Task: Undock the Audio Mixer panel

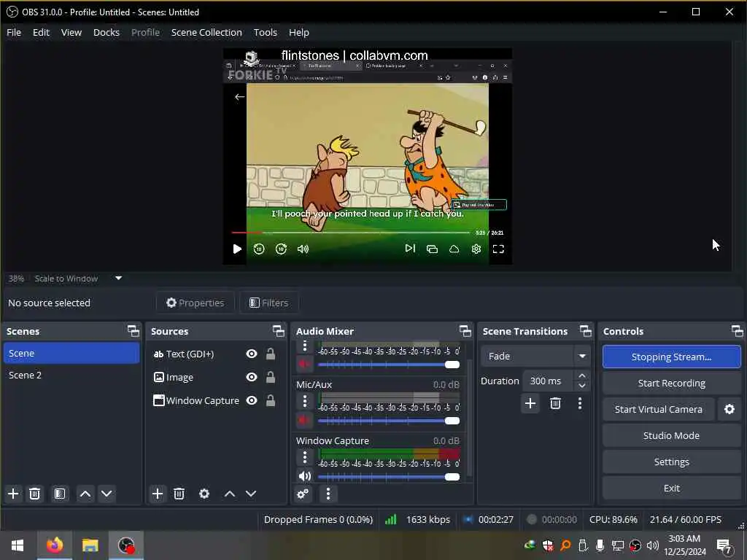Action: (465, 331)
